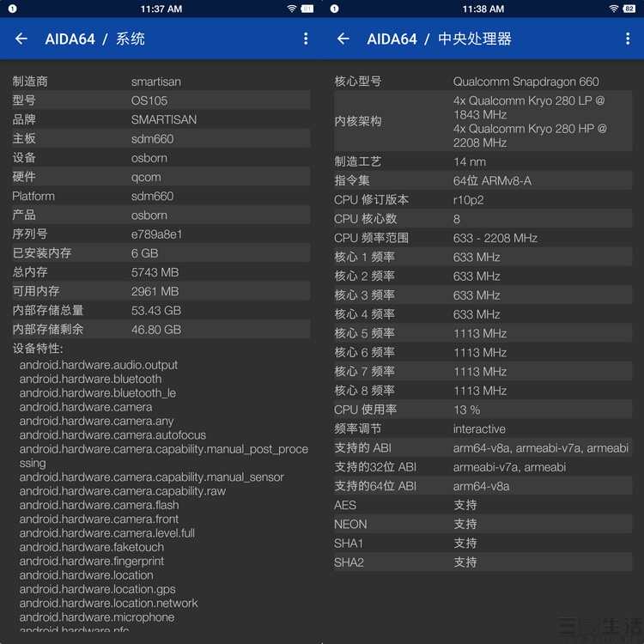Tap the CPU 使用率 13 % row

coord(483,410)
